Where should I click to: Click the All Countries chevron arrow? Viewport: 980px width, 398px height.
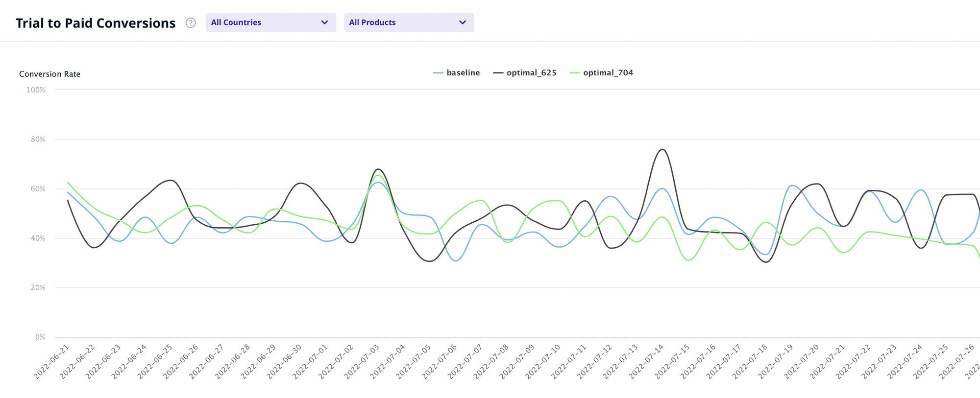pos(324,23)
